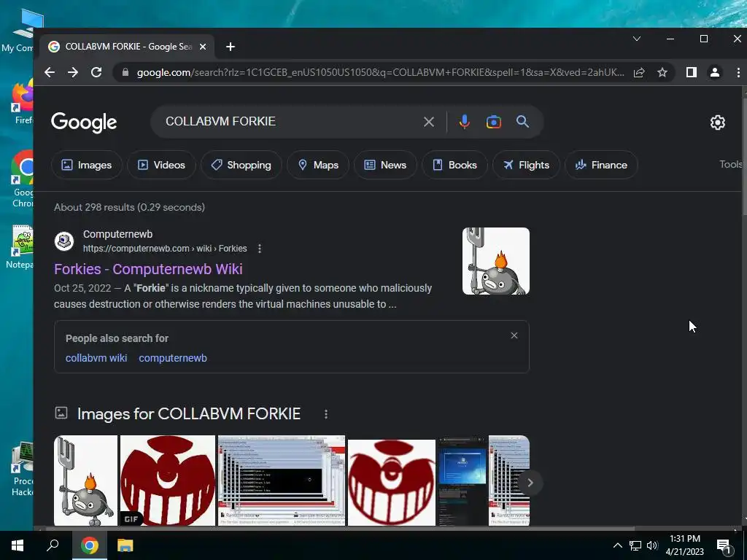
Task: Search by image with the camera icon
Action: [x=494, y=122]
